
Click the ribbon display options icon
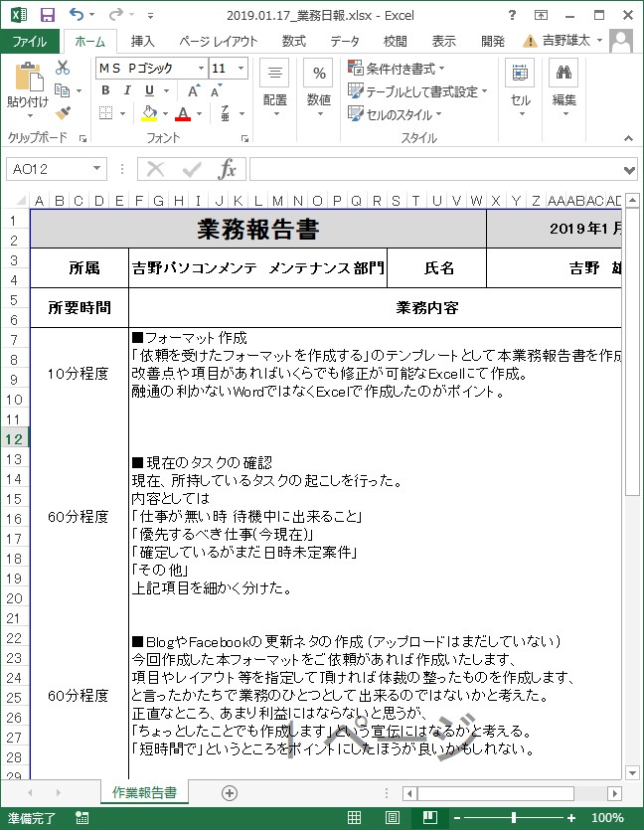541,15
